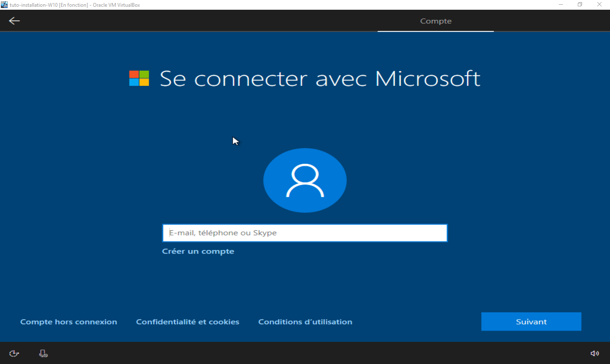
Task: Click the volume speaker icon
Action: [595, 353]
